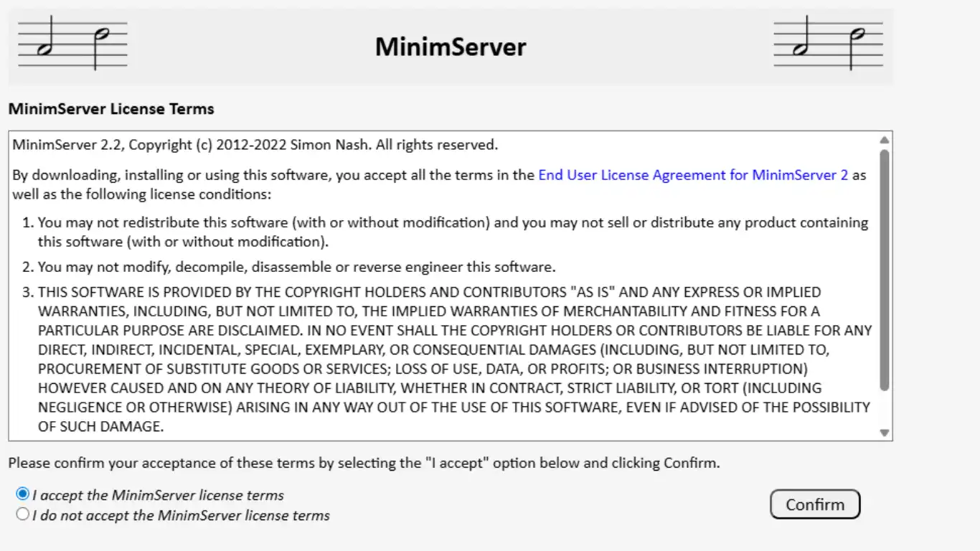Click the 'By downloading, installing' paragraph text

[x=273, y=176]
